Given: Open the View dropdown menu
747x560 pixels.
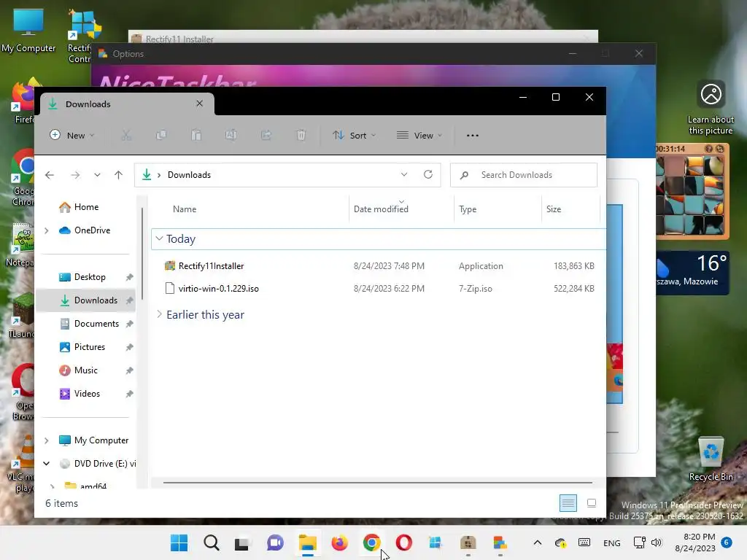Looking at the screenshot, I should 419,135.
